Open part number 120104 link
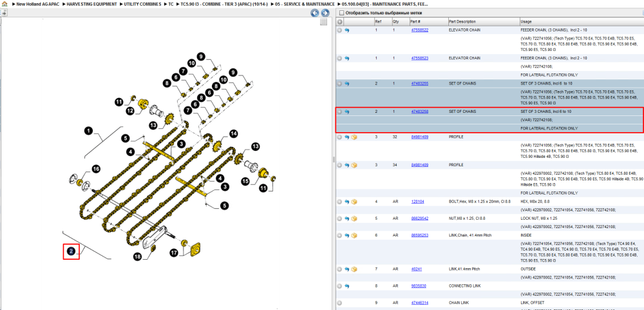Image resolution: width=644 pixels, height=310 pixels. (418, 202)
